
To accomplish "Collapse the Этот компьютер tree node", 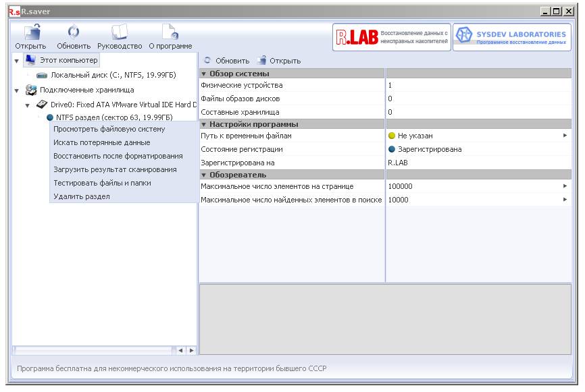I will coord(17,61).
